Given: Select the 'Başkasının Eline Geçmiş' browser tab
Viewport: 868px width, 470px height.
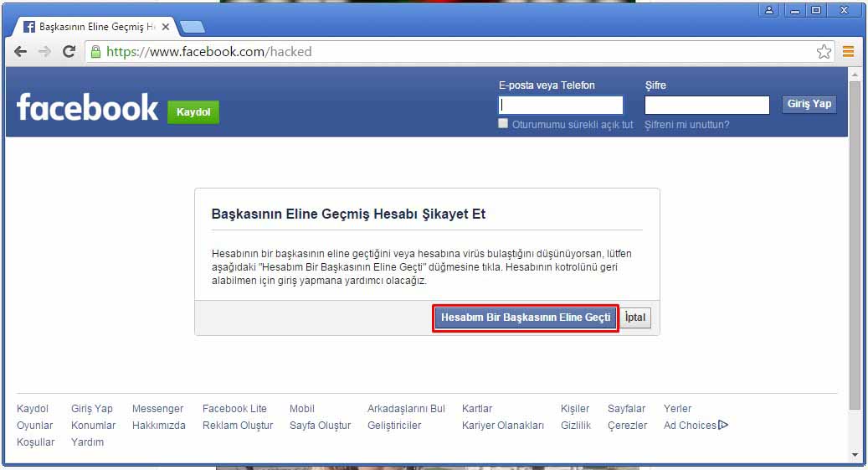Looking at the screenshot, I should pyautogui.click(x=92, y=27).
